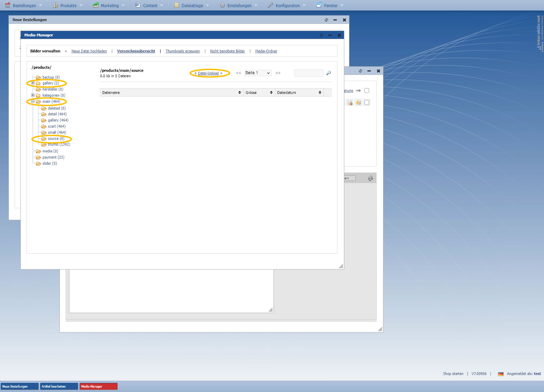Click the German flag language icon
Image resolution: width=544 pixels, height=392 pixels.
tap(500, 374)
